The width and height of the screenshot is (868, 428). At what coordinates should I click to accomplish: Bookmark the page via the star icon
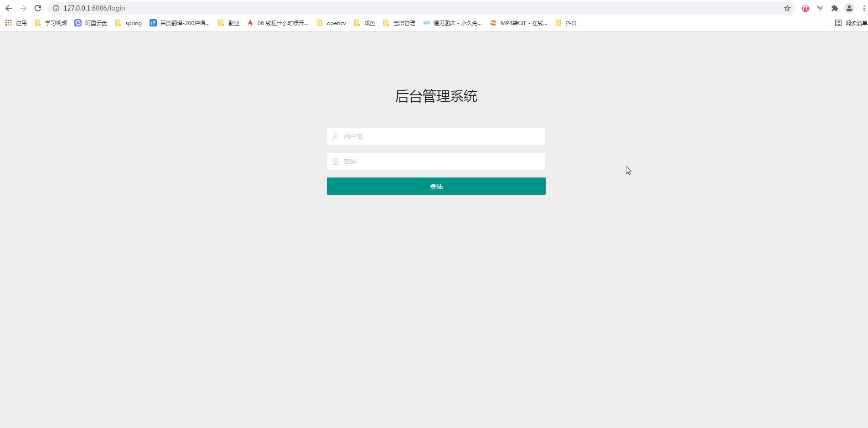tap(787, 8)
